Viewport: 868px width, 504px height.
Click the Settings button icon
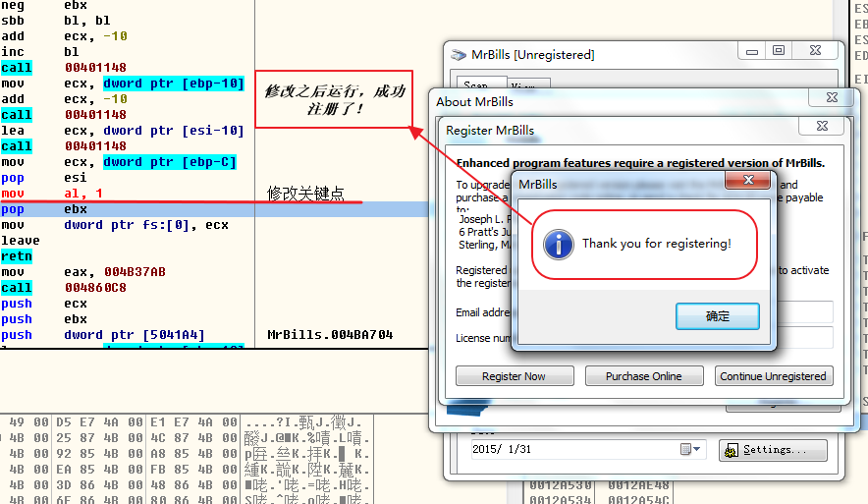click(732, 450)
